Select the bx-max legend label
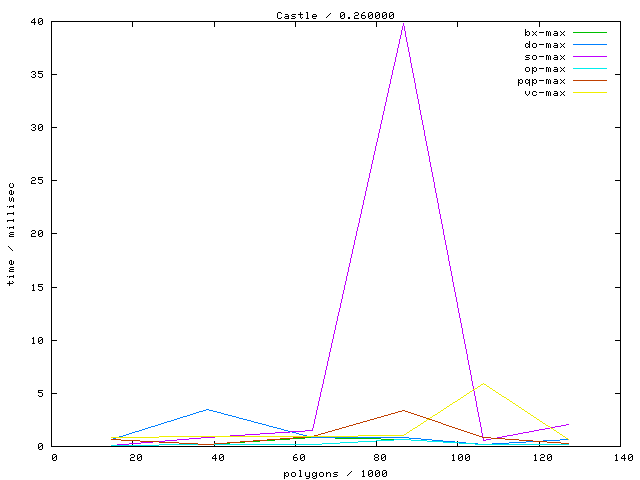The width and height of the screenshot is (640, 480). [x=545, y=33]
